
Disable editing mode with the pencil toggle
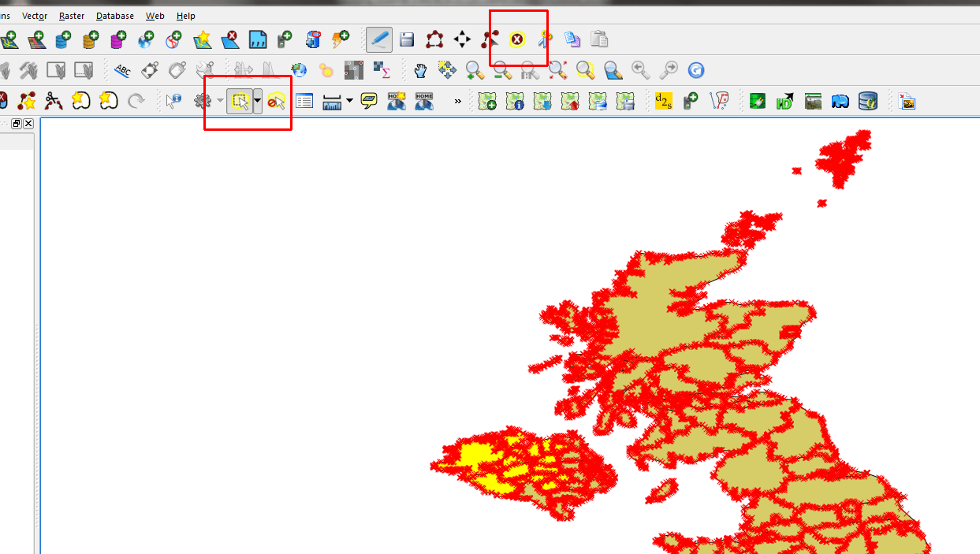[x=378, y=39]
